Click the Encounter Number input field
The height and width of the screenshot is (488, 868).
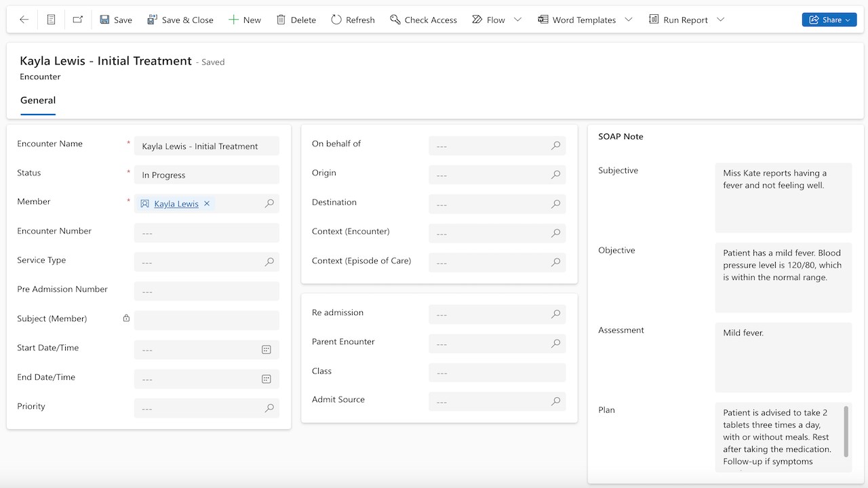point(207,232)
